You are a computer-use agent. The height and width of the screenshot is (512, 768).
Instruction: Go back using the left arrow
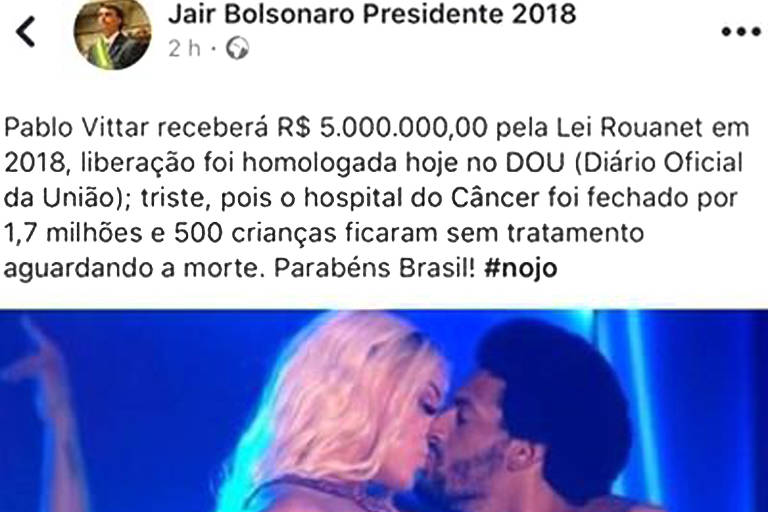click(x=25, y=32)
